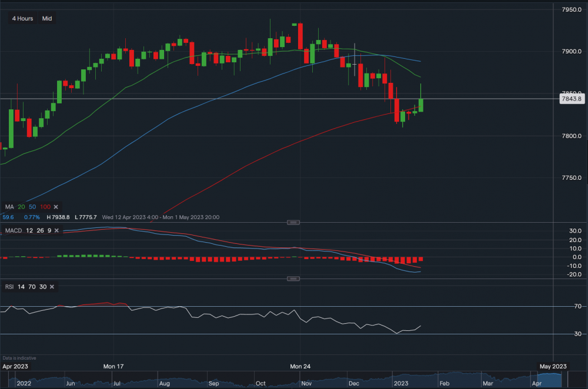Click the Jul label in the bottom navigator

click(x=117, y=383)
